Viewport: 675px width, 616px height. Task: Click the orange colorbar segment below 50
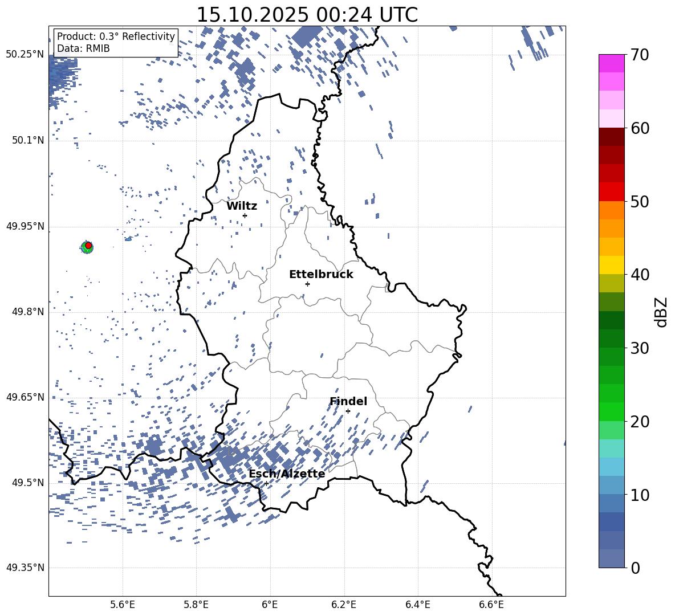(612, 210)
